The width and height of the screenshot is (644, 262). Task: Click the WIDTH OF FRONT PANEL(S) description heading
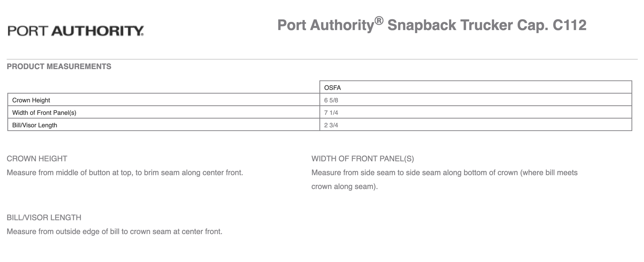(362, 159)
